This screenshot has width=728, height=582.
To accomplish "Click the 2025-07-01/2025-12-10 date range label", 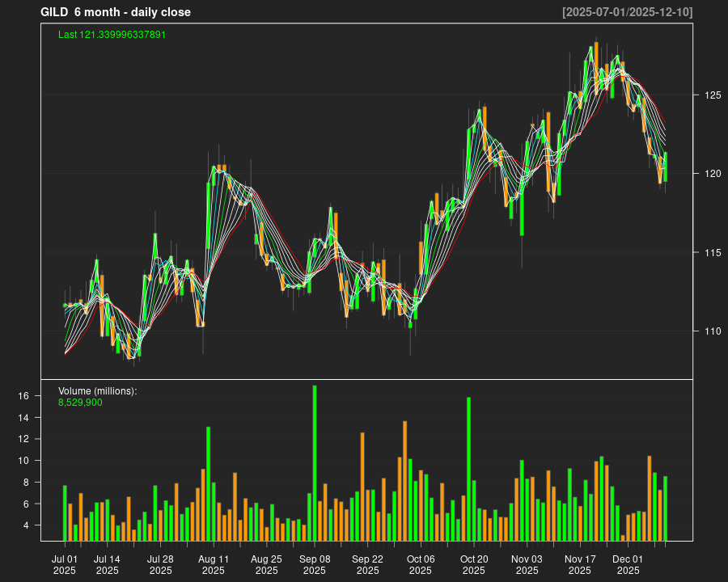I will tap(627, 12).
